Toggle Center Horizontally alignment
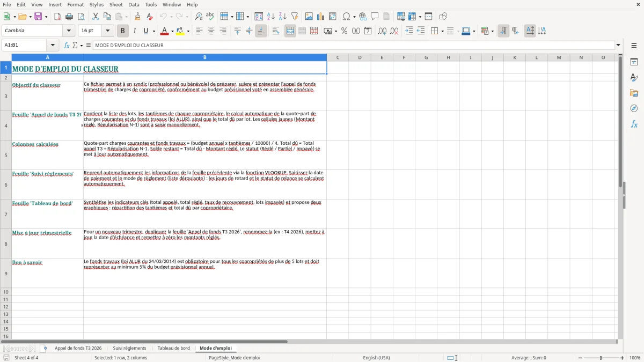This screenshot has width=644, height=362. tap(211, 31)
